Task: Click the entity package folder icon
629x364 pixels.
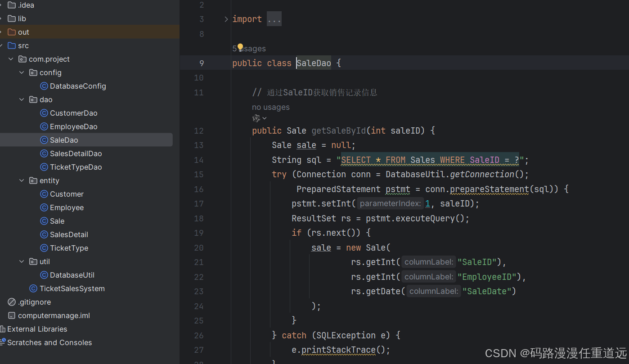Action: [33, 180]
